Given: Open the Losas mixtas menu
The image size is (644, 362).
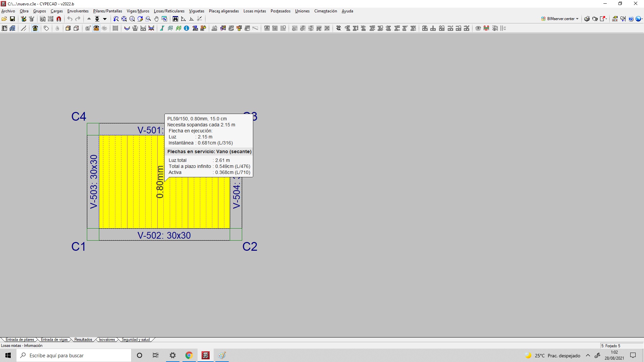Looking at the screenshot, I should coord(255,11).
